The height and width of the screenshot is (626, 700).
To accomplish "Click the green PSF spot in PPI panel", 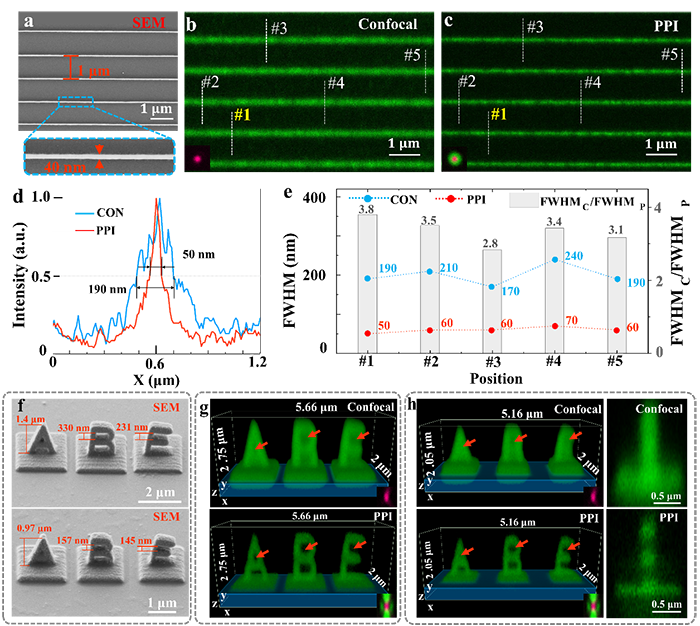I will pyautogui.click(x=456, y=158).
